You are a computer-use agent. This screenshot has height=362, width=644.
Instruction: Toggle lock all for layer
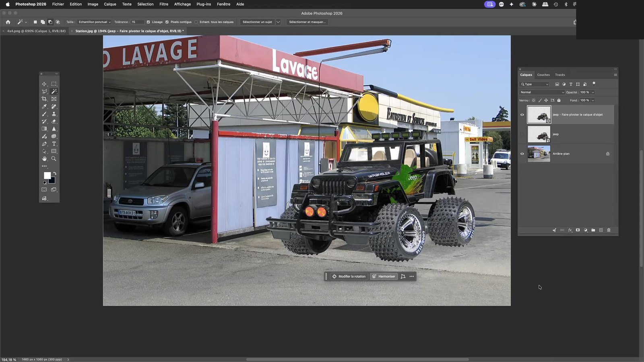pyautogui.click(x=559, y=100)
